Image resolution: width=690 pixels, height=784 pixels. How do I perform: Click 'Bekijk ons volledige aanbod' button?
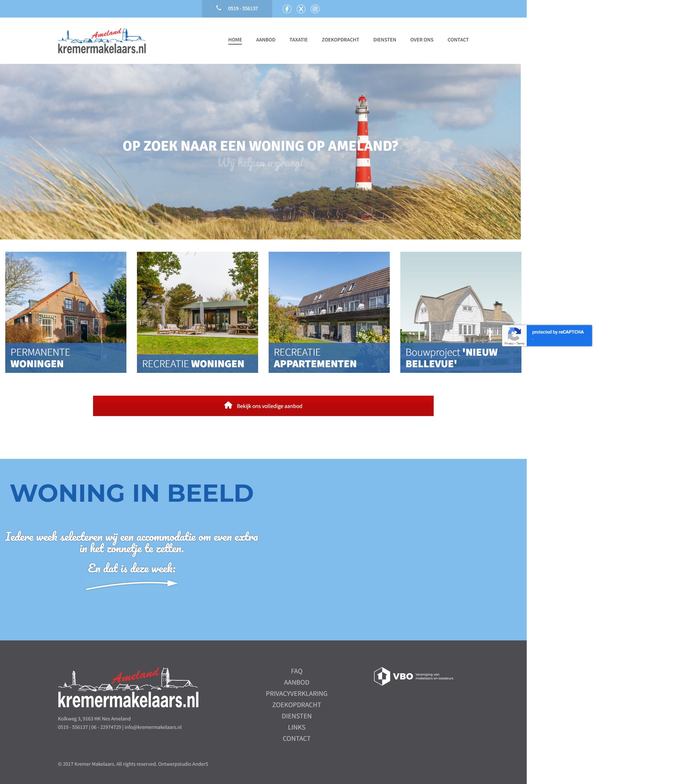click(x=263, y=405)
